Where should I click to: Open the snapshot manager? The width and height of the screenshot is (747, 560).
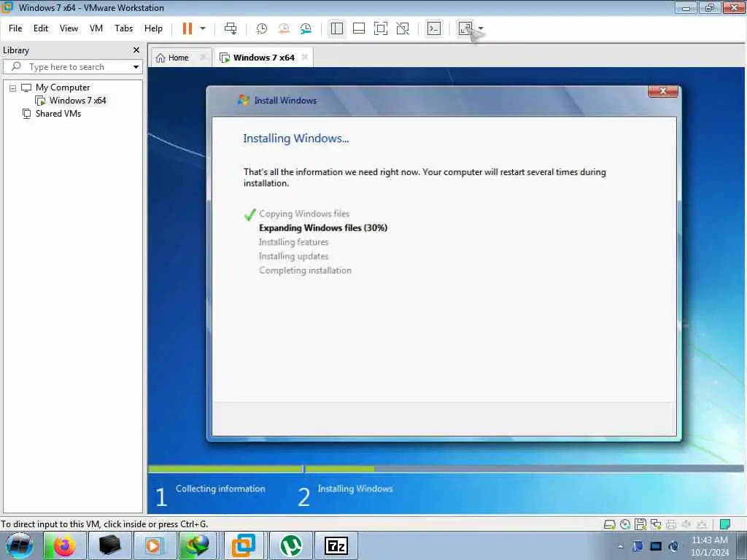[x=306, y=28]
